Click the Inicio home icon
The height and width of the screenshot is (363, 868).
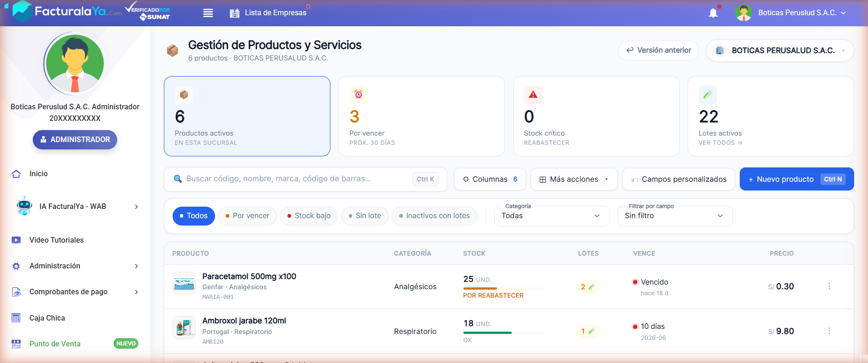tap(16, 174)
